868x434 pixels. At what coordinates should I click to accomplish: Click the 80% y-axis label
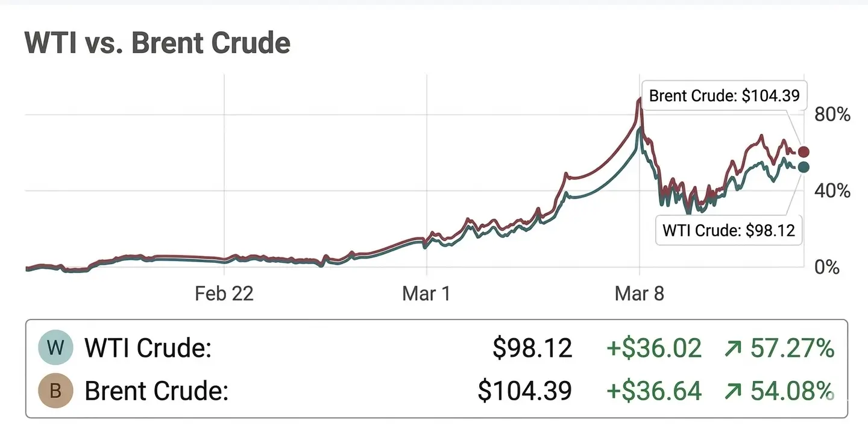[x=832, y=115]
